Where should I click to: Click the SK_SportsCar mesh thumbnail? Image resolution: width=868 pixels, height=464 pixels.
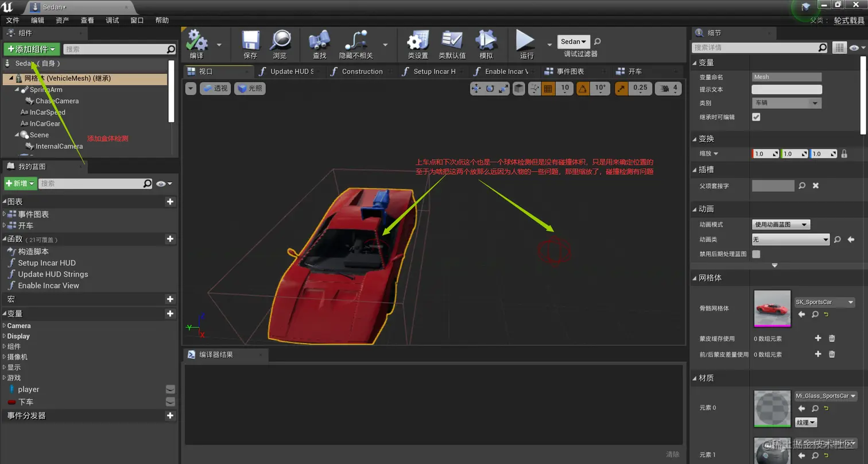[772, 308]
